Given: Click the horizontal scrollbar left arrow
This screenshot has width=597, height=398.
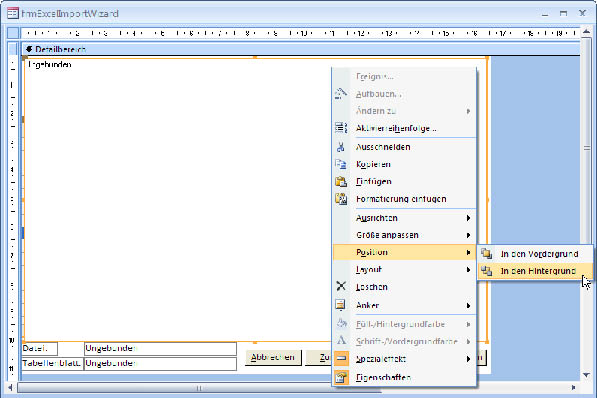Looking at the screenshot, I should pos(10,388).
